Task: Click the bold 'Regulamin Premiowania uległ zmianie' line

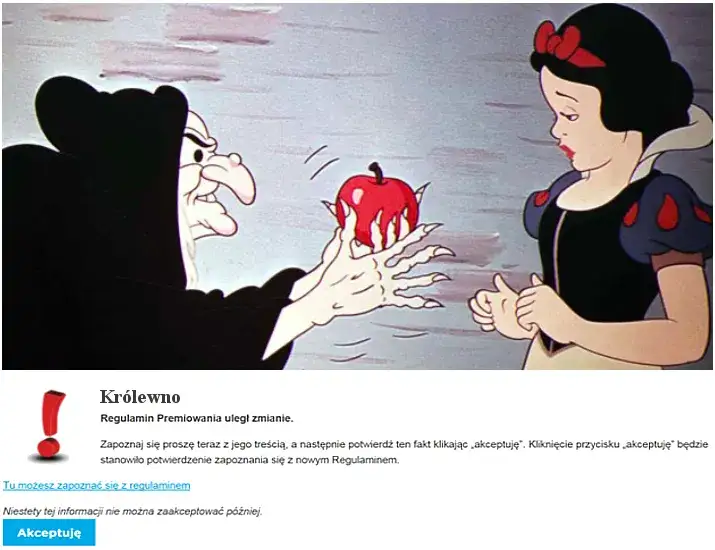Action: 197,418
